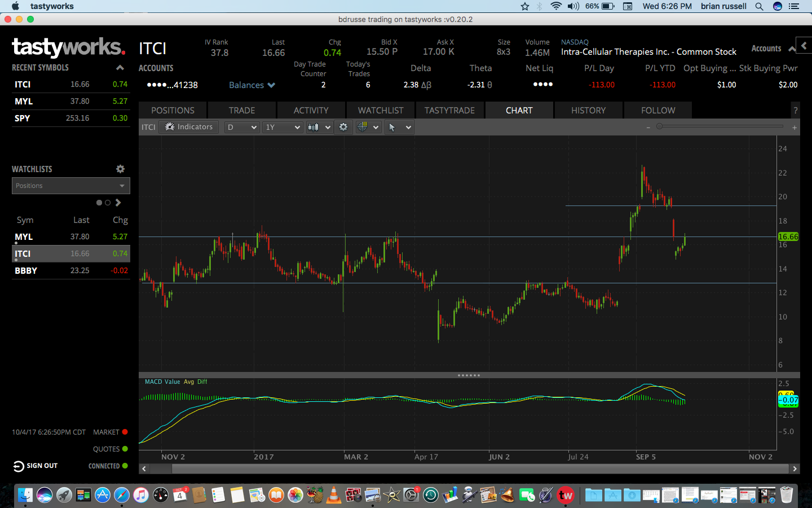Collapse right sidebar arrow button

coord(804,46)
